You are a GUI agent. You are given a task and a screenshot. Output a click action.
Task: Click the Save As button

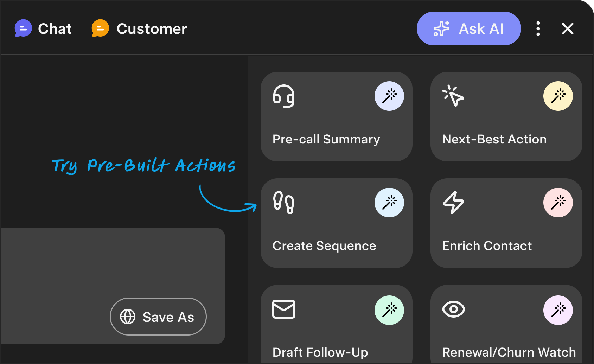pos(158,317)
